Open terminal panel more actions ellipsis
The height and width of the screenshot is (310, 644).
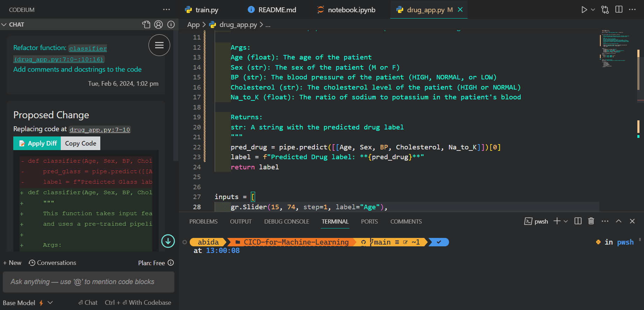605,221
